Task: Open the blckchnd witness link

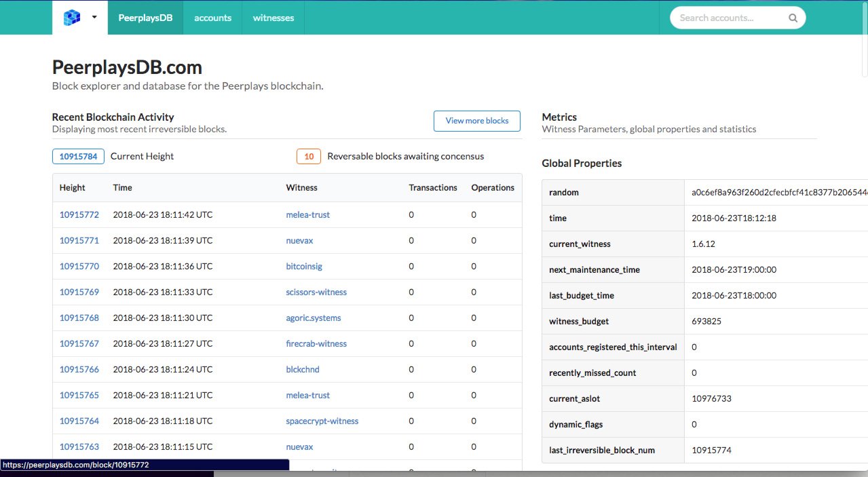Action: (x=303, y=370)
